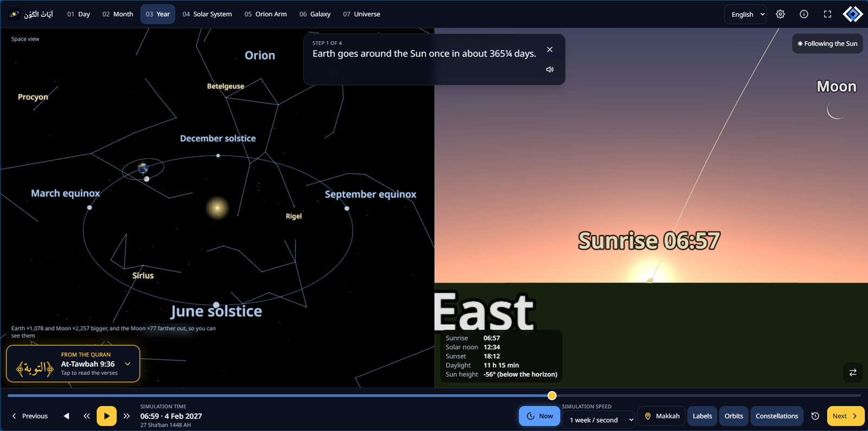
Task: Switch to the 01 Day tab
Action: pos(79,14)
